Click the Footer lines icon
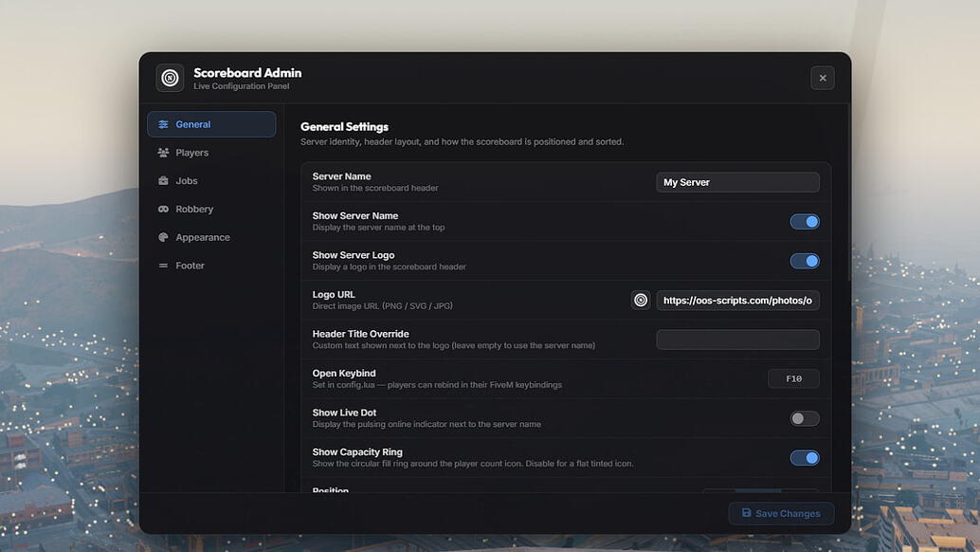980x552 pixels. point(163,266)
